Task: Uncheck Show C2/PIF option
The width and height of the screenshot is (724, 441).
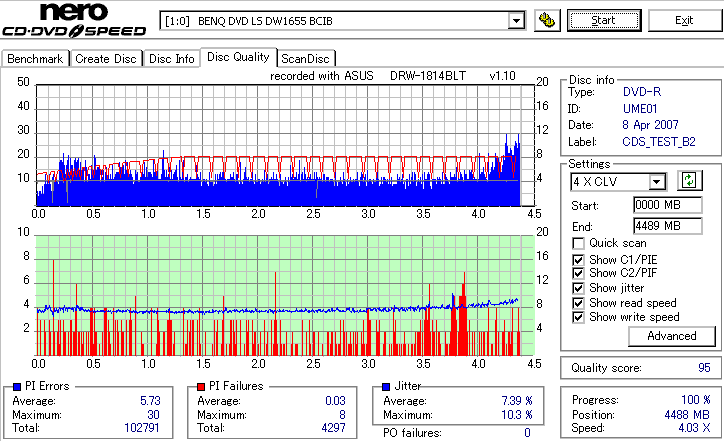Action: point(578,273)
